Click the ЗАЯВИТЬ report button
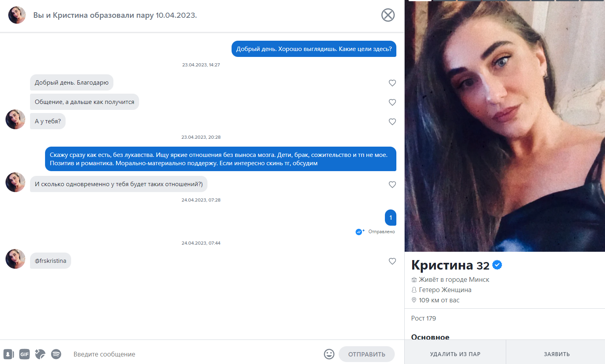605x364 pixels. point(556,354)
